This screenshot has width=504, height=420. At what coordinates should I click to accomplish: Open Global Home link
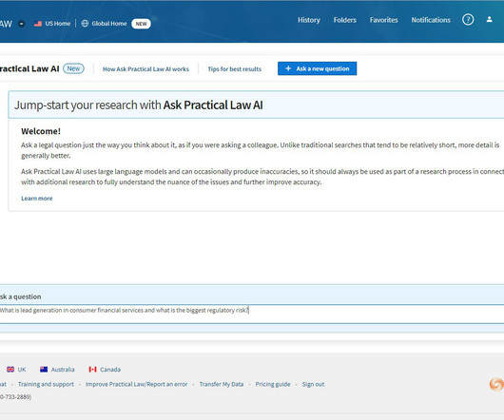point(109,24)
